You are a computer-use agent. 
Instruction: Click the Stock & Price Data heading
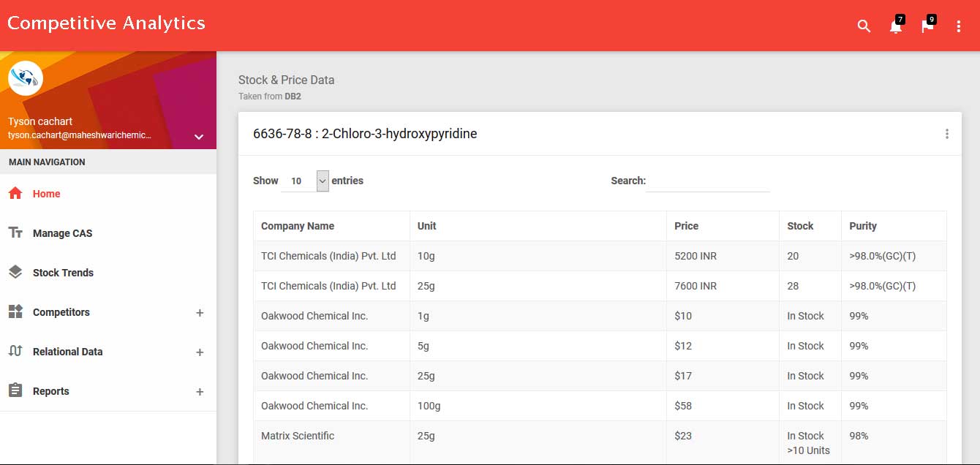286,80
